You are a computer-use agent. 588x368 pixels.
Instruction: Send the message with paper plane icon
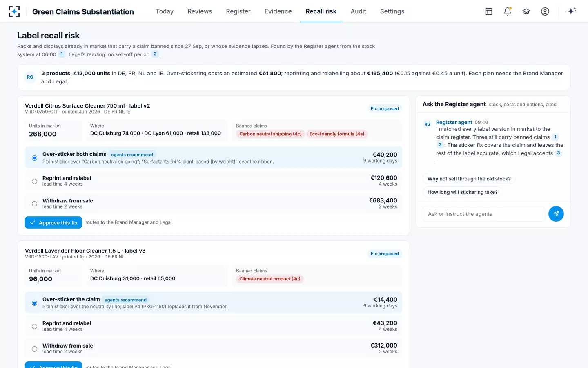[x=556, y=214]
